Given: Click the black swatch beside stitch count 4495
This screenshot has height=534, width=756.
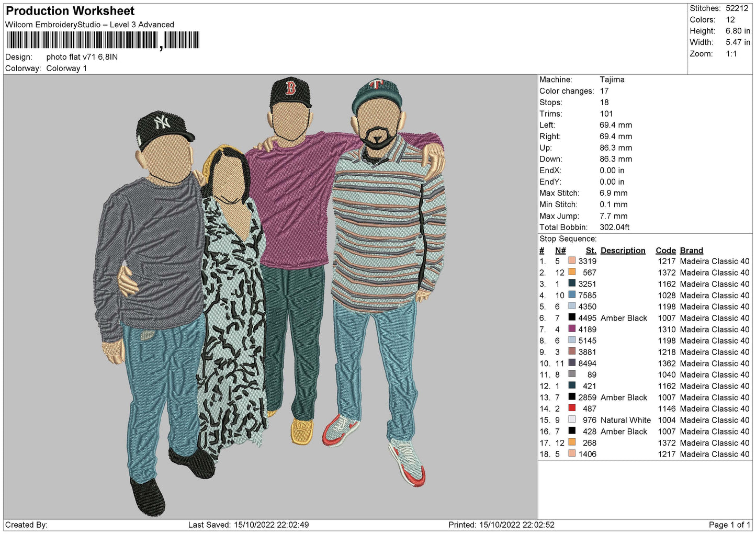Looking at the screenshot, I should point(572,317).
